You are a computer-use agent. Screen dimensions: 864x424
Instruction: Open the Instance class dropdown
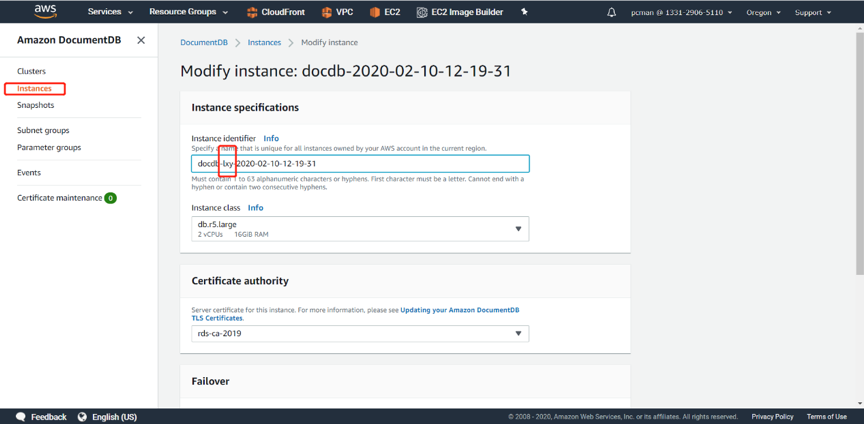tap(360, 229)
